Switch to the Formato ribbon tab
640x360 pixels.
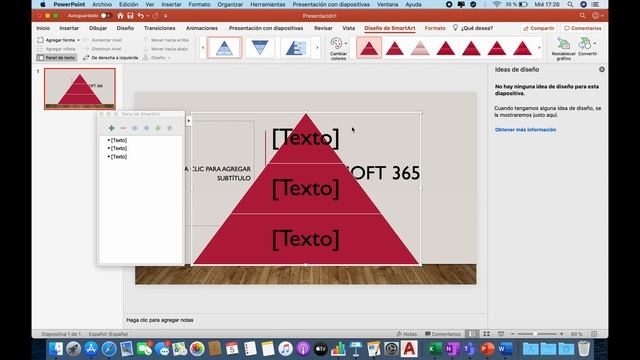click(435, 28)
